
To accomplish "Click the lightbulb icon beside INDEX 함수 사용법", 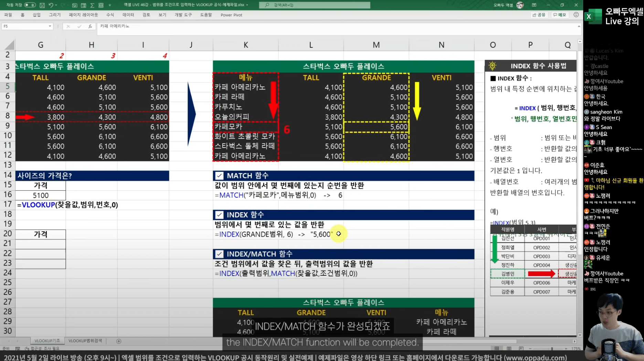I will [x=493, y=66].
